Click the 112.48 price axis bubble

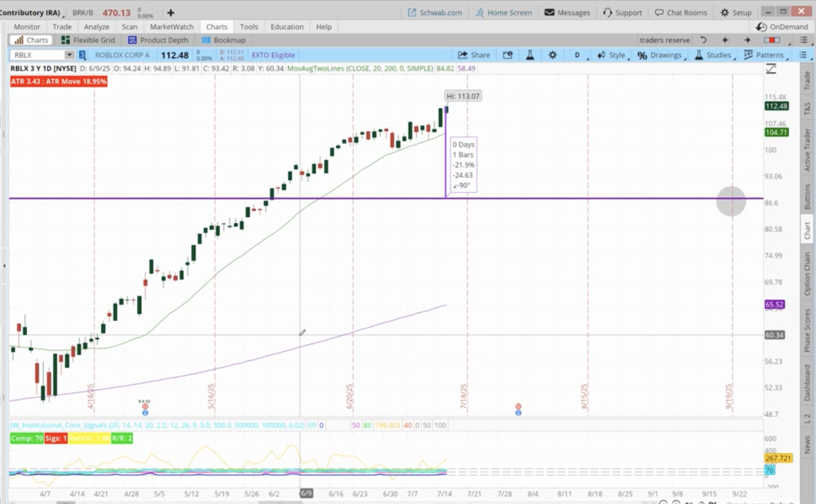point(776,106)
